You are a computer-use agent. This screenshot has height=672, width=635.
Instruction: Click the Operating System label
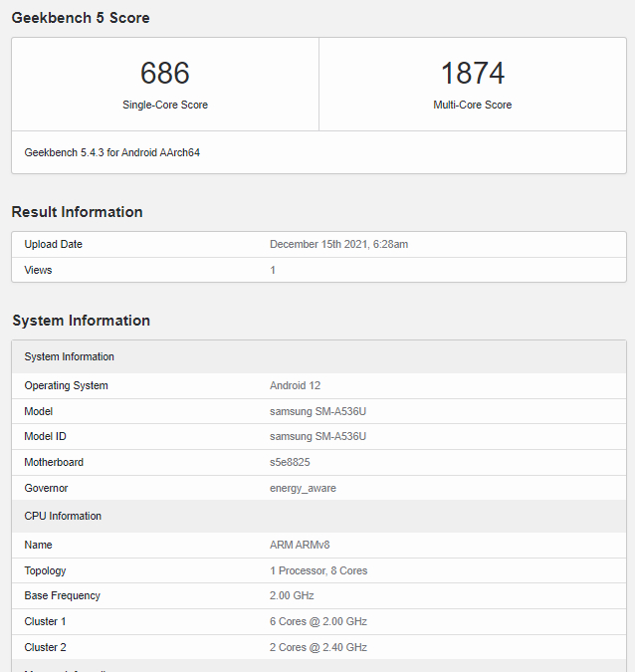(66, 385)
